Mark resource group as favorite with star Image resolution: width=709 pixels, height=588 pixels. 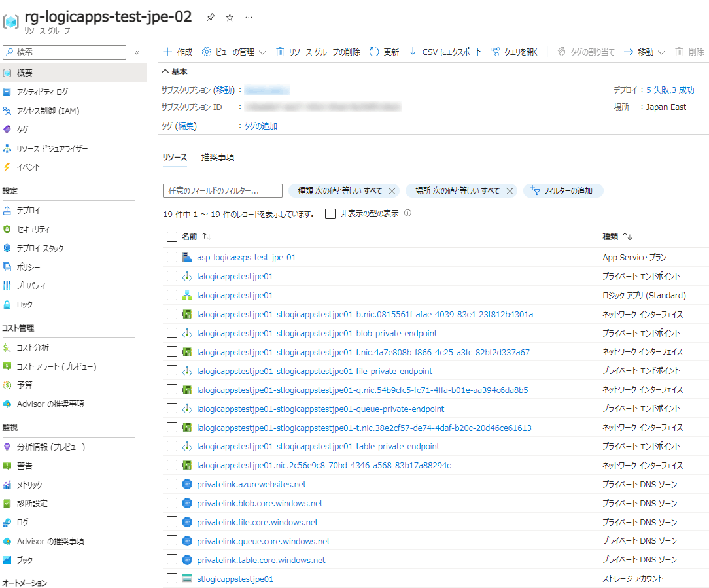(230, 17)
